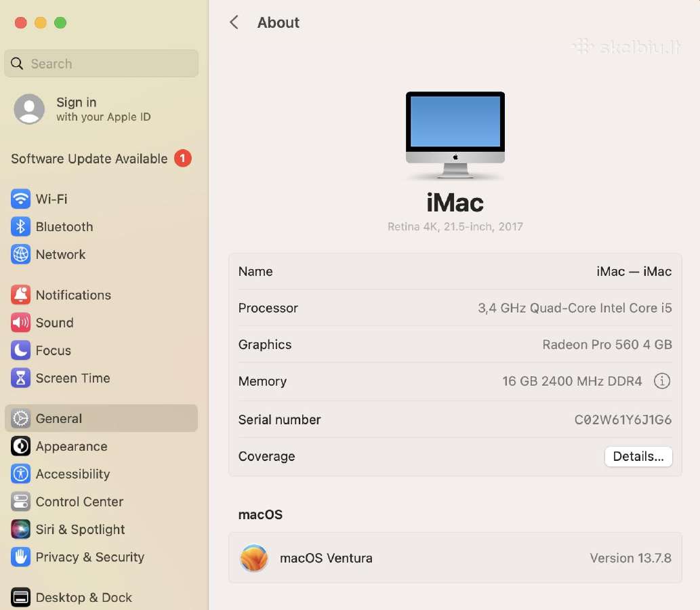Open Privacy & Security label
The height and width of the screenshot is (610, 700).
[x=89, y=557]
